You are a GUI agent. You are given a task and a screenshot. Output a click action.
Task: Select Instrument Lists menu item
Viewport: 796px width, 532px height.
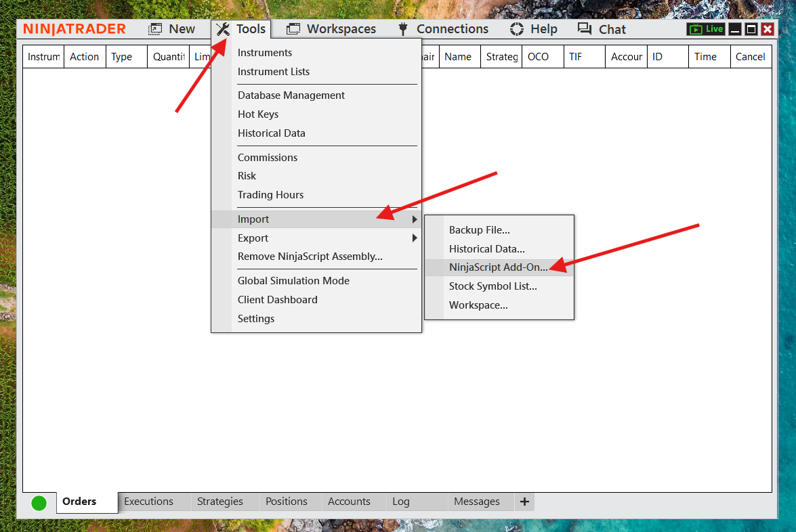pyautogui.click(x=316, y=72)
